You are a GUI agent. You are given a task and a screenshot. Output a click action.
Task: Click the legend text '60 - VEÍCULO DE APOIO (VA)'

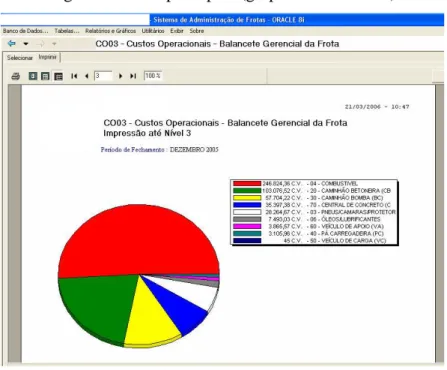coord(347,226)
